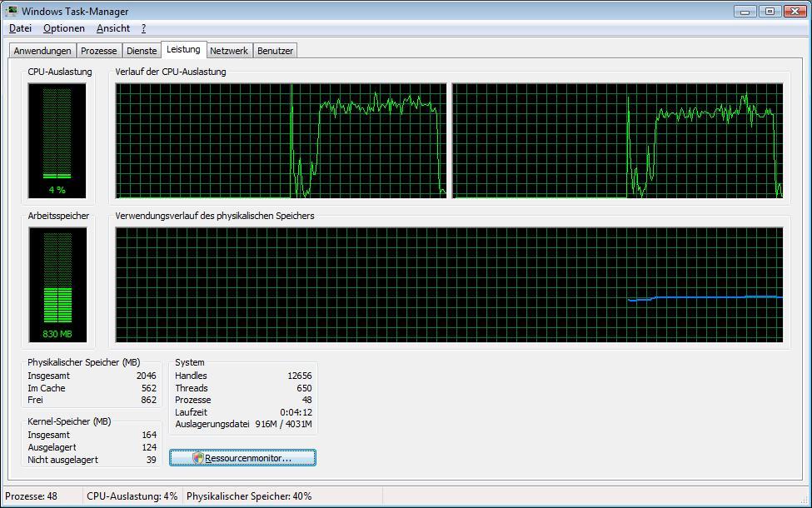Screen dimensions: 812x508
Task: Click the Frei value 862
Action: click(x=148, y=400)
